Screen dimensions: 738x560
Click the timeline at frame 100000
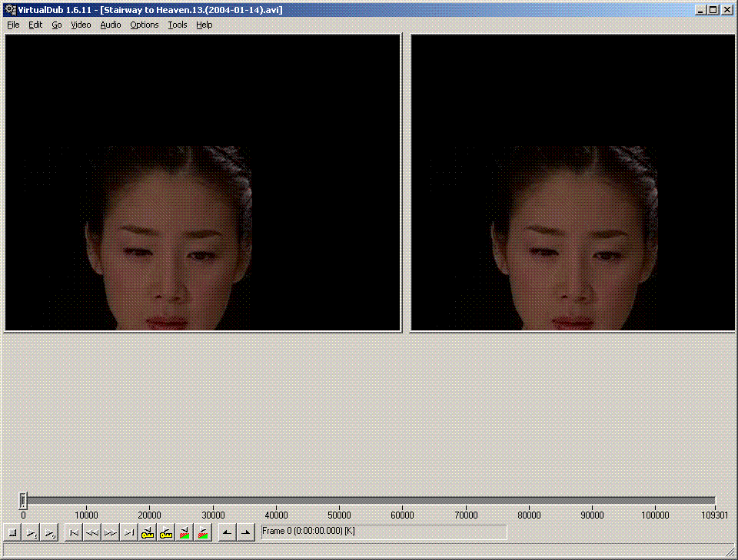tap(655, 515)
